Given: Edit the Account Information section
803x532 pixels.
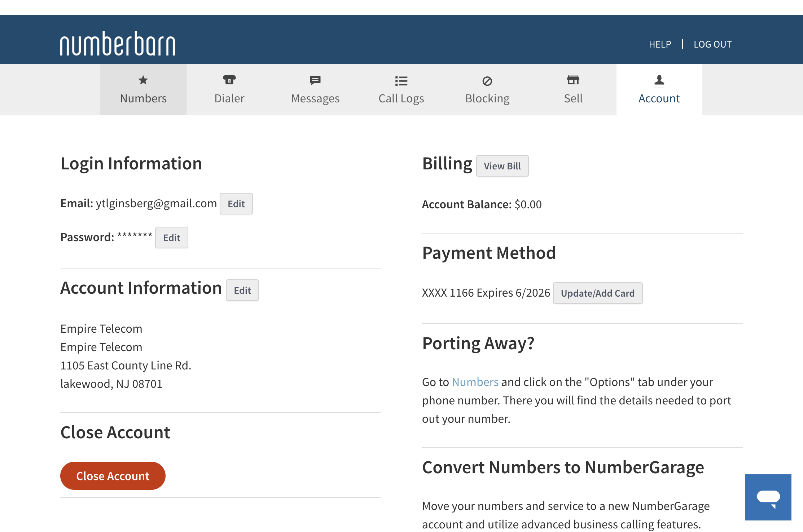Looking at the screenshot, I should tap(242, 290).
